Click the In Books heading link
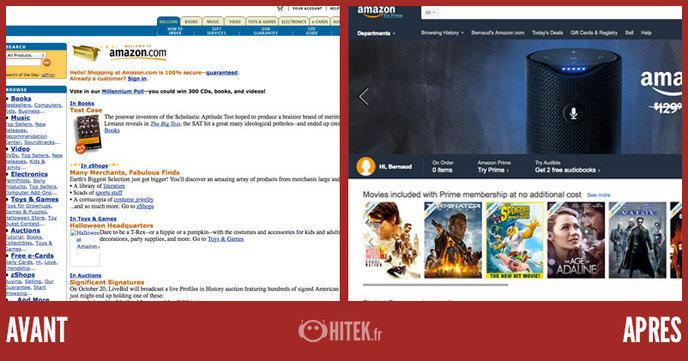This screenshot has height=361, width=688. tap(82, 104)
